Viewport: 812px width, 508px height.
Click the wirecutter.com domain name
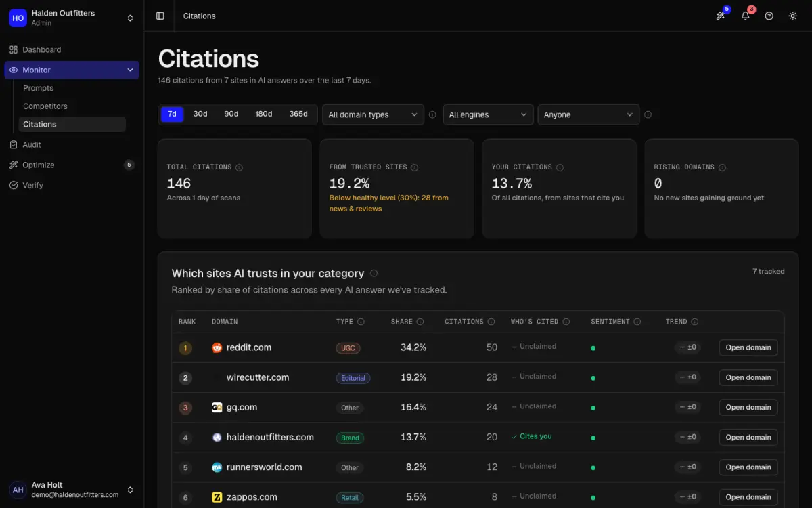click(258, 377)
